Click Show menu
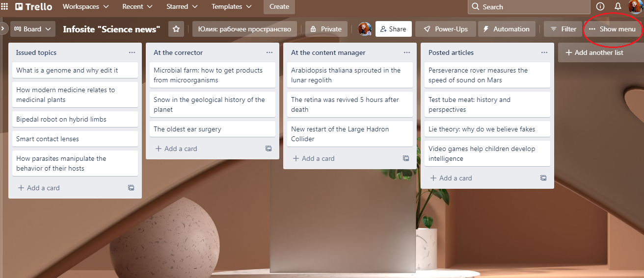 click(612, 29)
